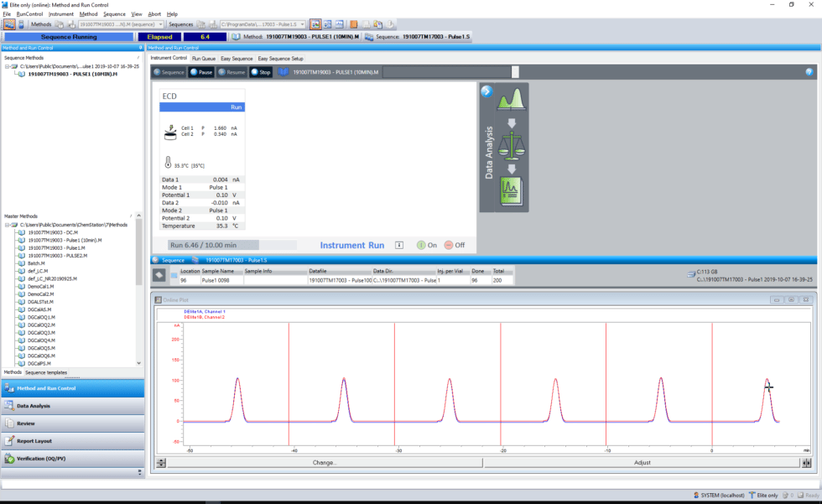Select the DemoCal1.M method
This screenshot has height=504, width=822.
pyautogui.click(x=40, y=287)
